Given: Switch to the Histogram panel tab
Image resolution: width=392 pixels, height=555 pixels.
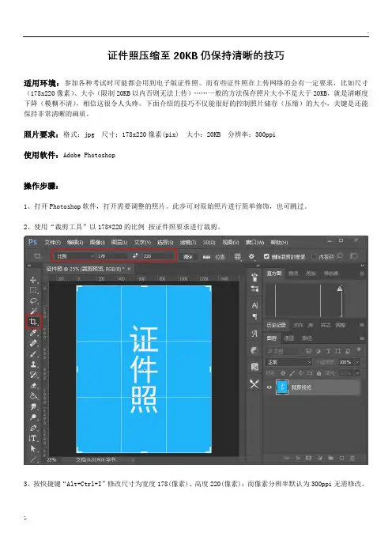Looking at the screenshot, I should (274, 274).
